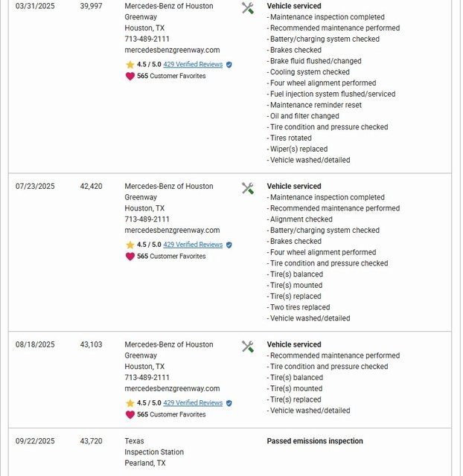Click the Passed emissions inspection text
The width and height of the screenshot is (463, 476).
coord(315,441)
